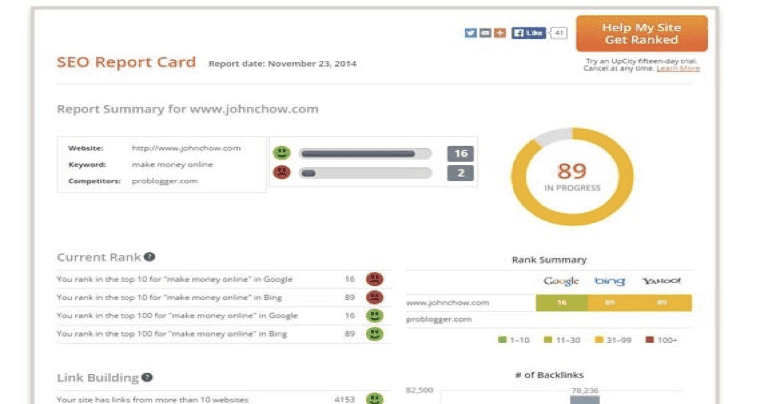Click the red sad face summary icon
The width and height of the screenshot is (768, 404).
282,172
